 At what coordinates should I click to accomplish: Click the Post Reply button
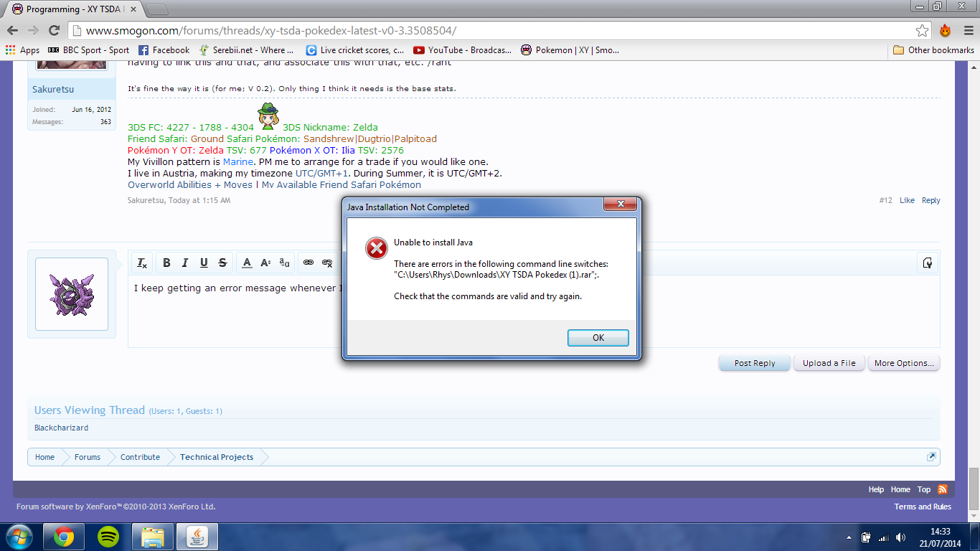point(755,363)
